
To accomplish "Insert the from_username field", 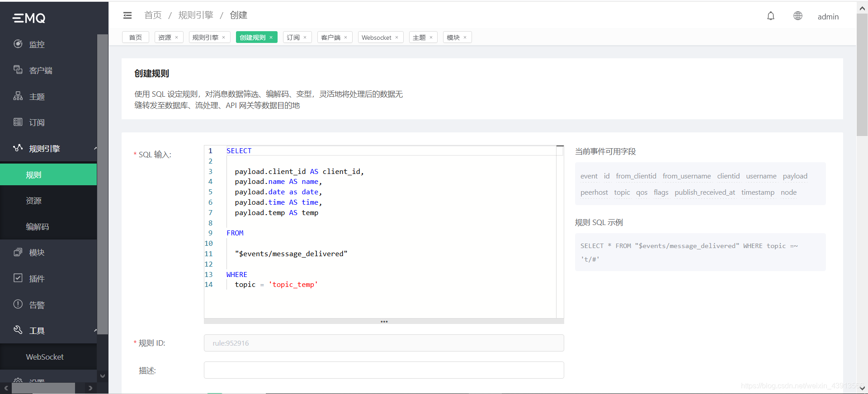I will point(687,176).
